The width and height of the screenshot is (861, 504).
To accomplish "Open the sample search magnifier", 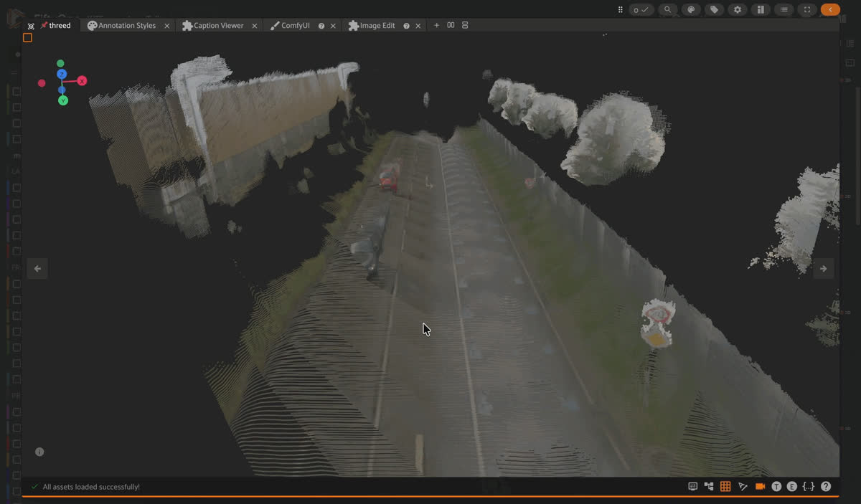I will [667, 9].
